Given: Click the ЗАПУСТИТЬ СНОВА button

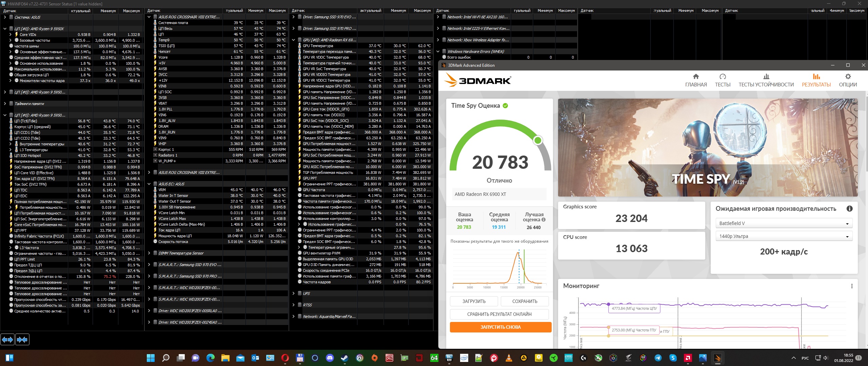Looking at the screenshot, I should (500, 327).
